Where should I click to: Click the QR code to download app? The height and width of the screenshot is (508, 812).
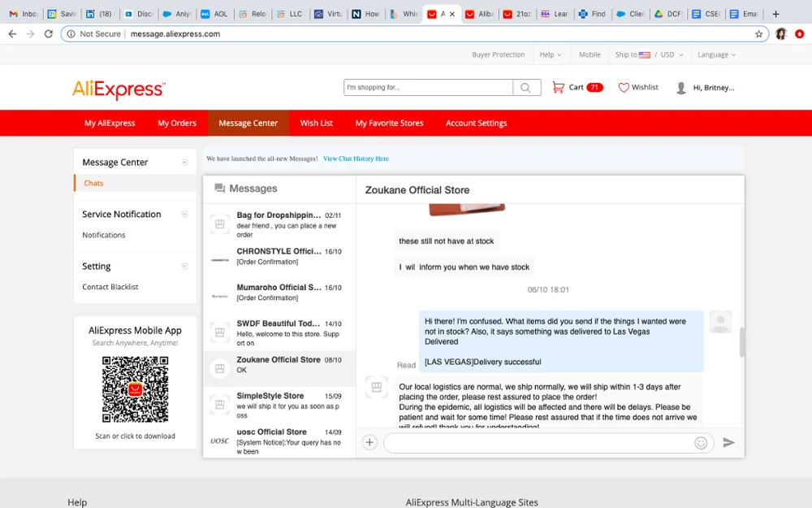(x=135, y=389)
